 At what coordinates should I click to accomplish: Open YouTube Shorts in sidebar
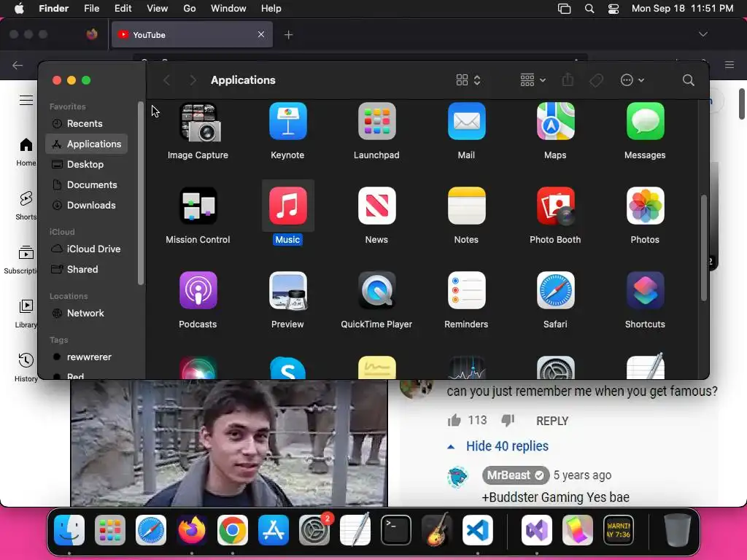click(x=26, y=205)
